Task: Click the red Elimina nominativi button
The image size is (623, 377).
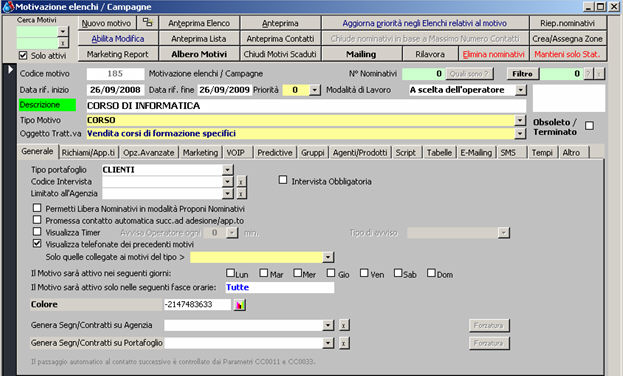Action: tap(493, 54)
